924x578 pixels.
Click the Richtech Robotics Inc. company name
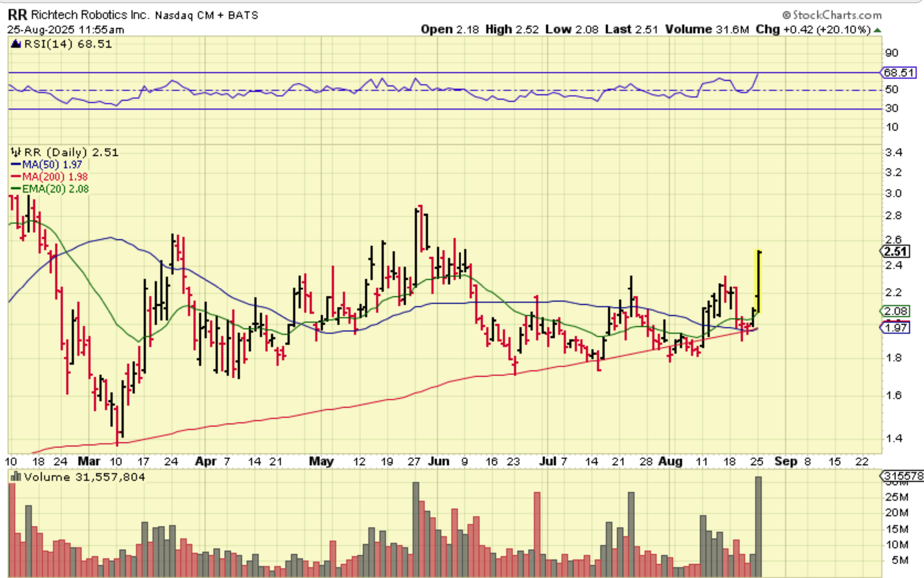click(90, 15)
